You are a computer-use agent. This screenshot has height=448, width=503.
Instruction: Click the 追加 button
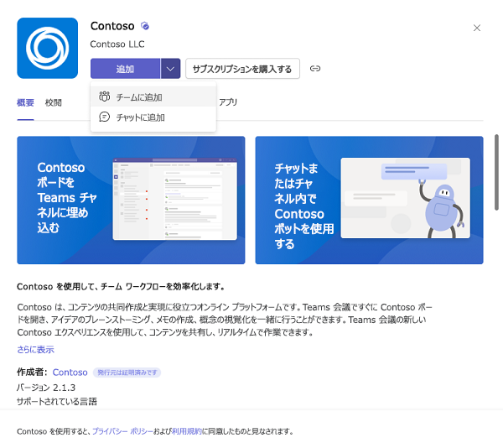pyautogui.click(x=125, y=68)
